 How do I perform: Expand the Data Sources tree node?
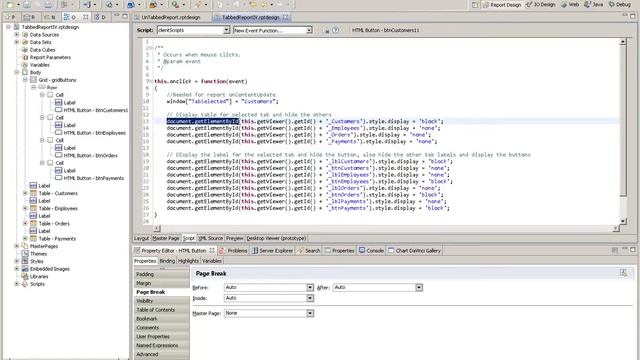(17, 35)
